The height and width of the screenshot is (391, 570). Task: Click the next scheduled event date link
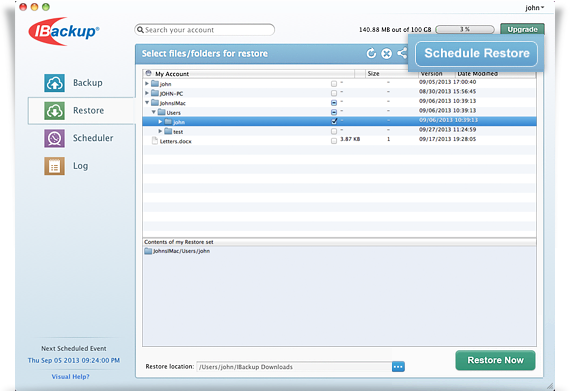coord(74,360)
